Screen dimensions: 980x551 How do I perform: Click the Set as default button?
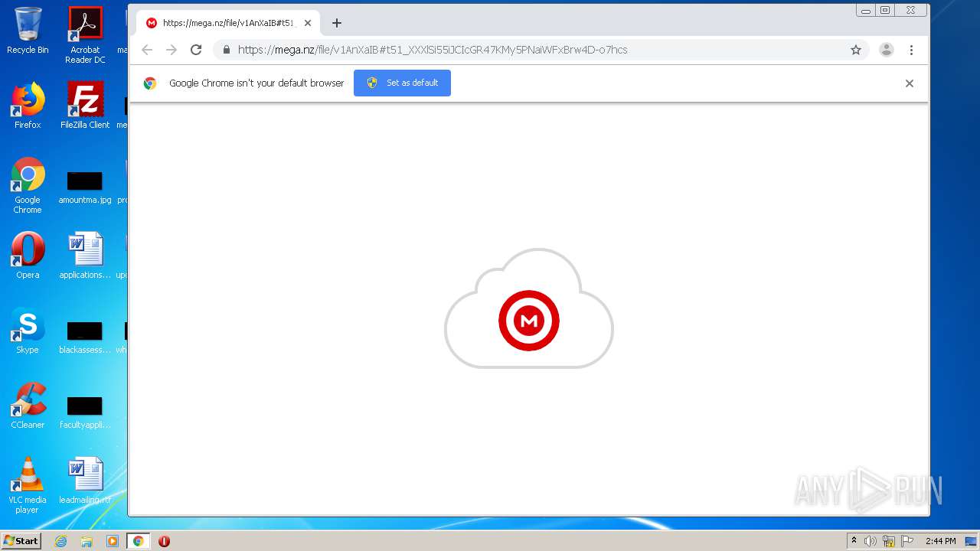coord(402,83)
